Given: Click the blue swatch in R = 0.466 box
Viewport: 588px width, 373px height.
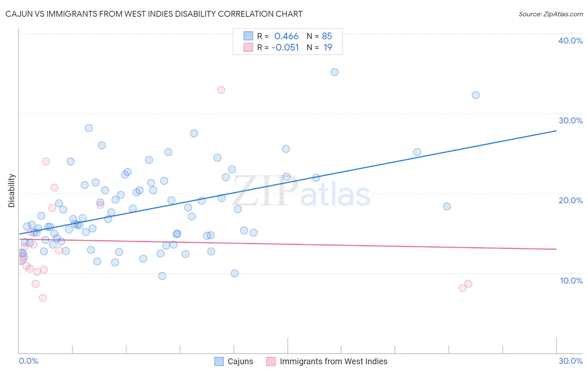Looking at the screenshot, I should coord(248,36).
